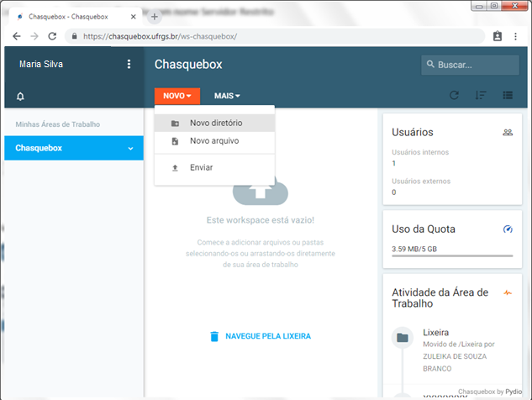Click Maria Silva user name
Viewport: 532px width, 400px height.
point(41,64)
